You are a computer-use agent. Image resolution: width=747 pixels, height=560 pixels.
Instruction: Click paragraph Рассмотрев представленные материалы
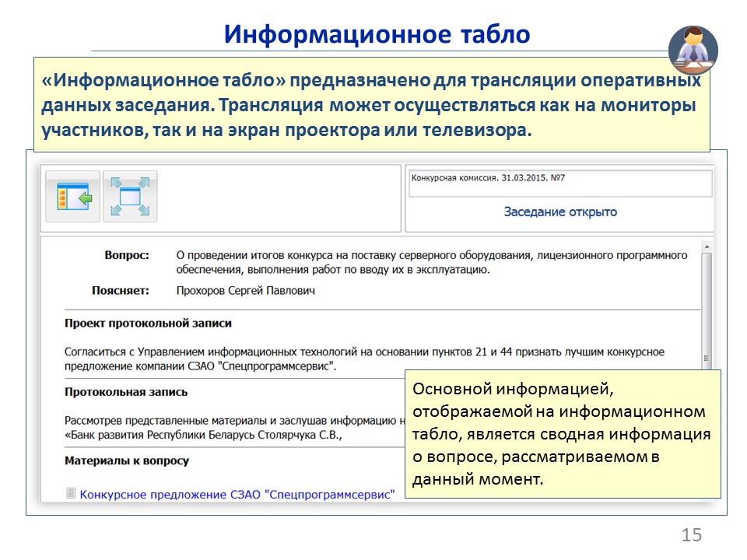(x=234, y=428)
